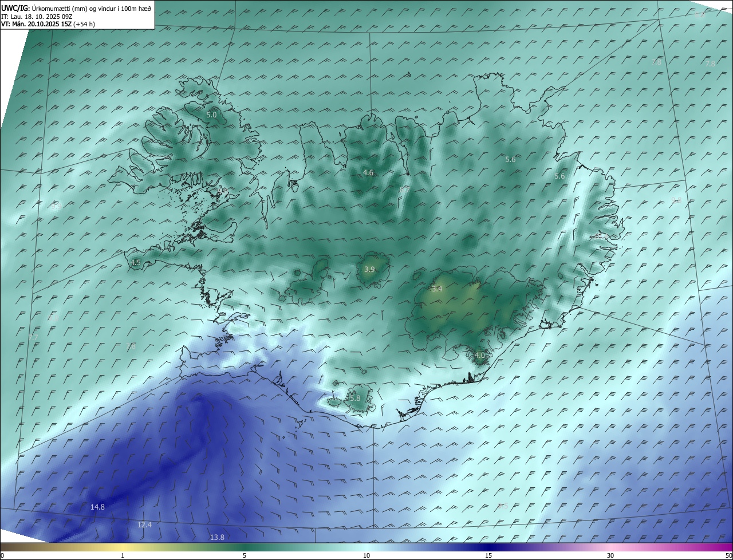This screenshot has height=560, width=733.
Task: Click the colour scale label 15
Action: tap(488, 555)
